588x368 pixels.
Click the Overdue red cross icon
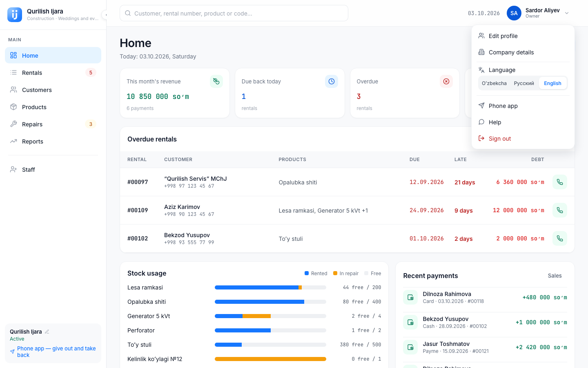coord(446,81)
